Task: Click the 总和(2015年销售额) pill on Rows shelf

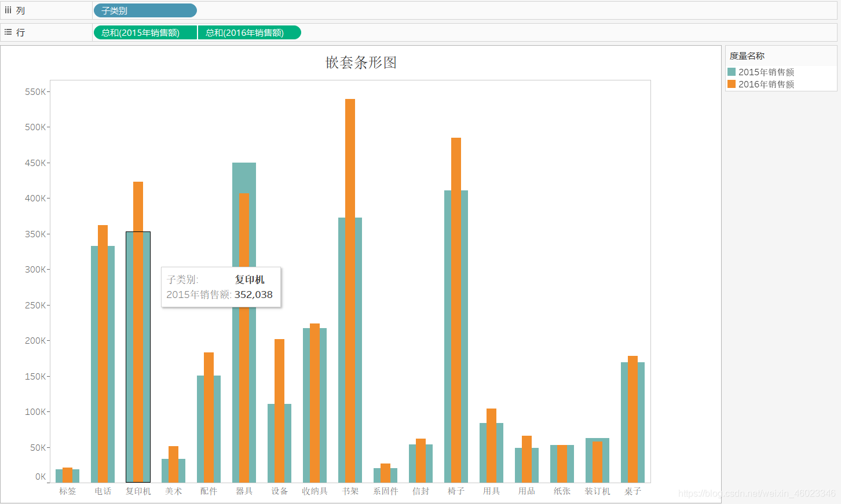Action: click(145, 33)
